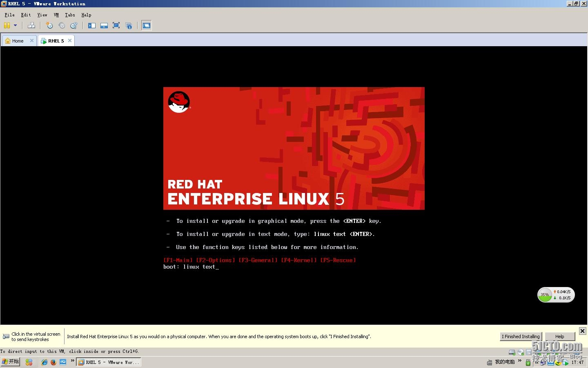Open the VM menu
Screen dimensions: 588x368
56,15
